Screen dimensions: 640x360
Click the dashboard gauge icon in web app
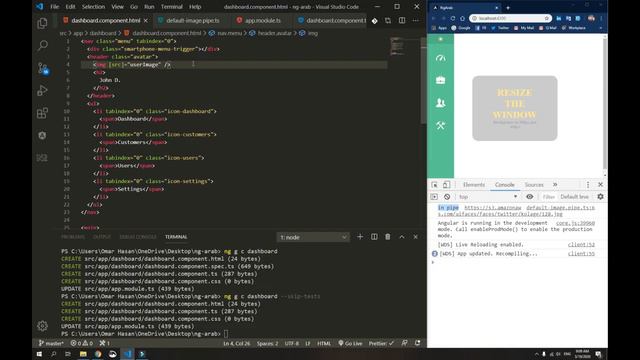[x=440, y=58]
